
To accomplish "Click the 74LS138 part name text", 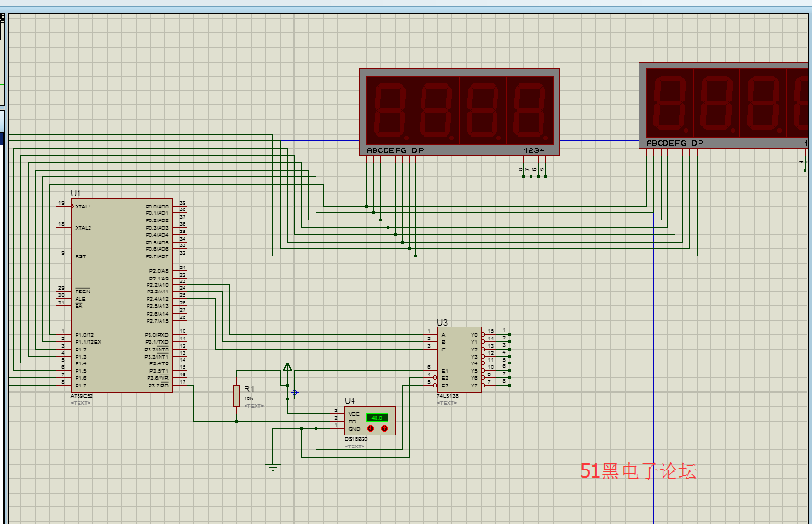I will click(x=448, y=396).
